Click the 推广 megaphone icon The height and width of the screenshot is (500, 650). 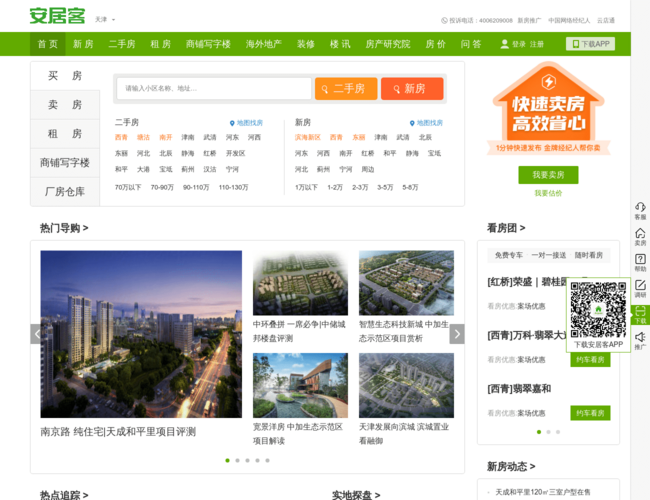[x=640, y=339]
